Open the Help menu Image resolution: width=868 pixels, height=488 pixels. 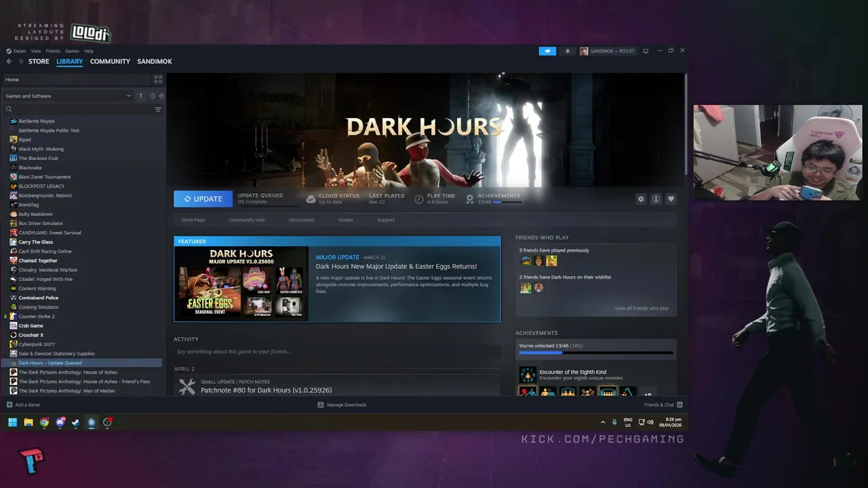point(89,51)
